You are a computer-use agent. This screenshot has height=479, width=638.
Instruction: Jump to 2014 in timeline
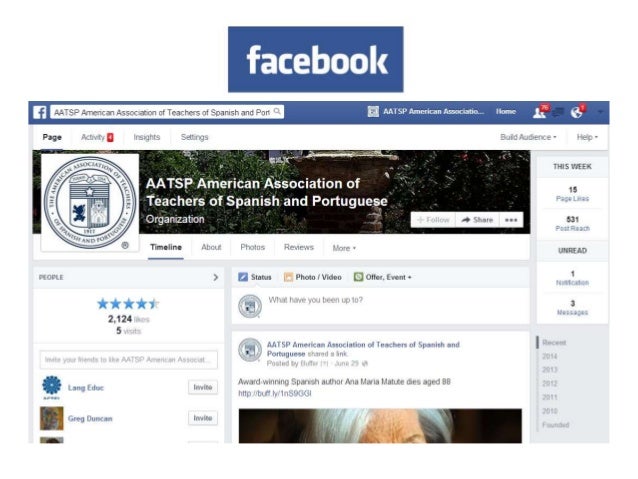point(549,356)
